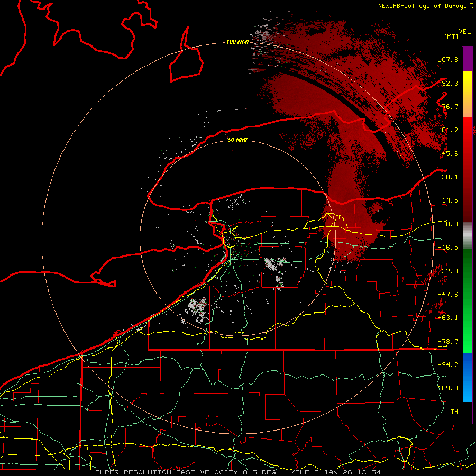Image resolution: width=476 pixels, height=476 pixels.
Task: Click the -16.5 velocity scale value
Action: click(448, 248)
